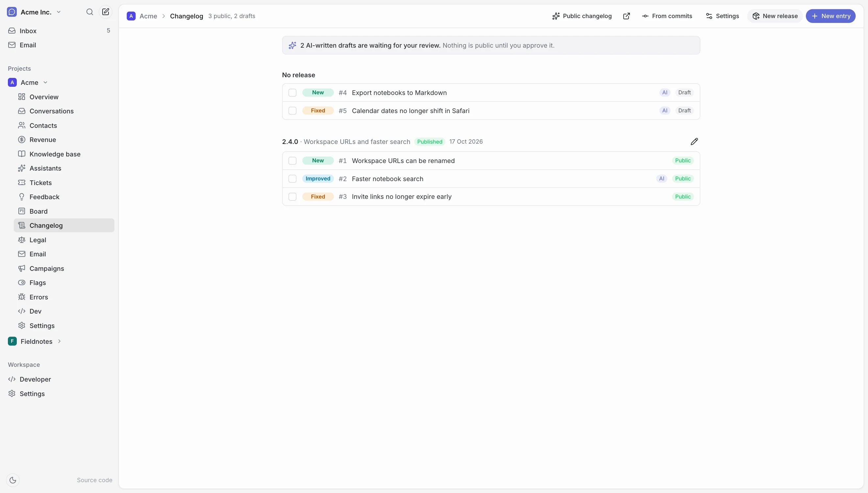Open Feedback lightbulb item

click(x=64, y=197)
